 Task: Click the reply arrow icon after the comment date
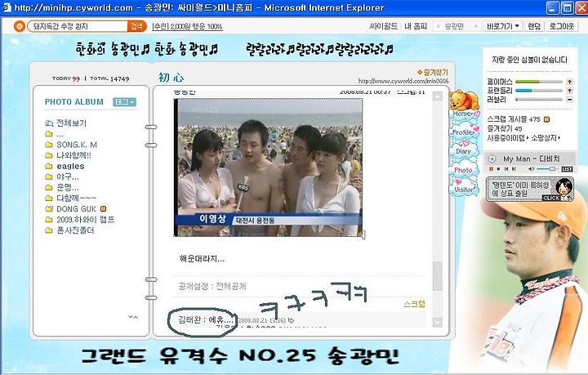(292, 320)
